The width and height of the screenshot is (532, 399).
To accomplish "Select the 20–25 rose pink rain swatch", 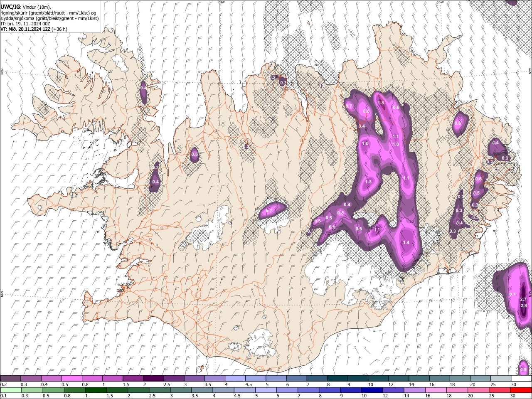I will point(479,390).
